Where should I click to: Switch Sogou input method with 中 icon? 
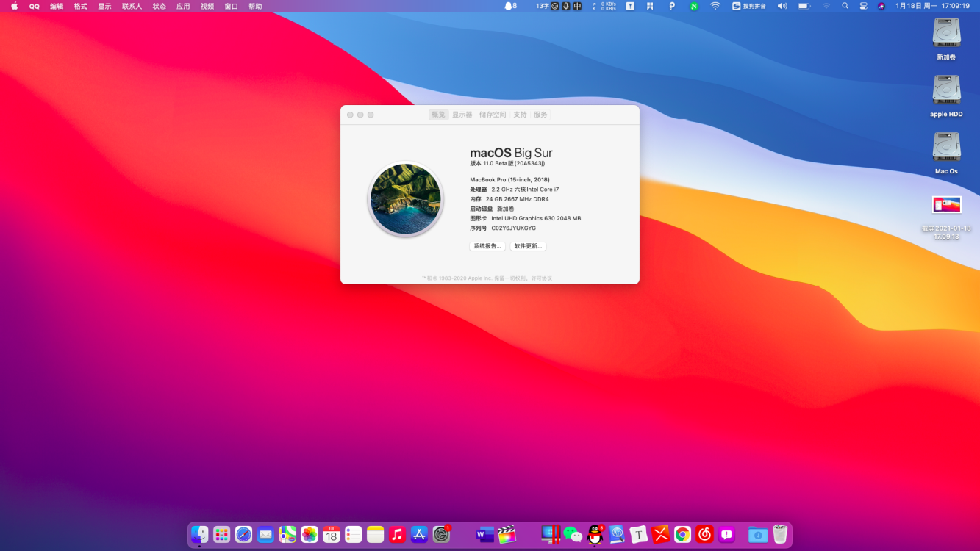pyautogui.click(x=578, y=6)
